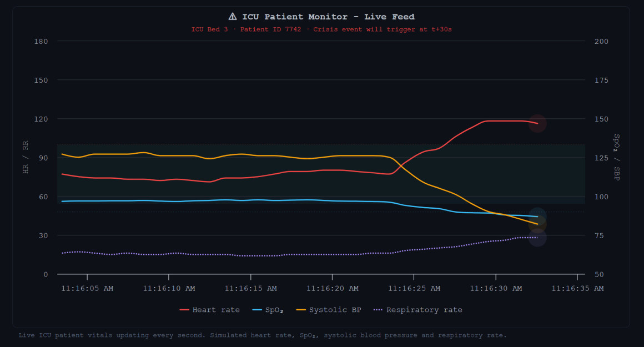Toggle SpO₂ series in legend

[x=268, y=310]
